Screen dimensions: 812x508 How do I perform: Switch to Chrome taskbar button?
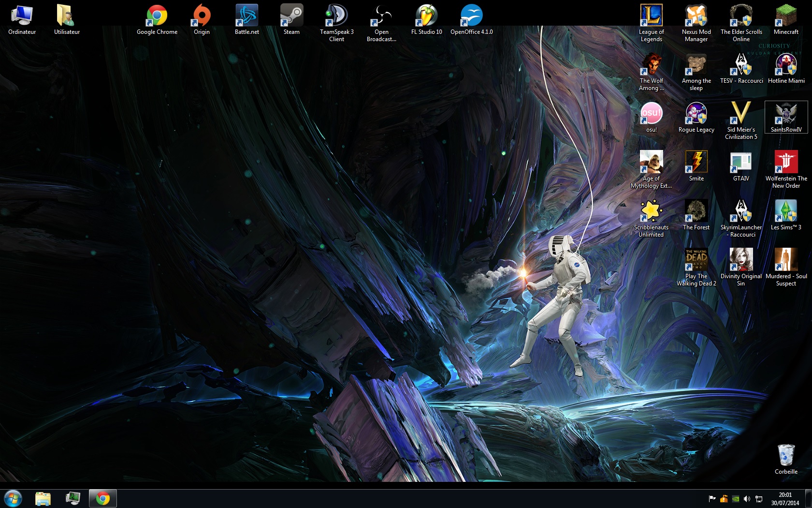point(103,498)
